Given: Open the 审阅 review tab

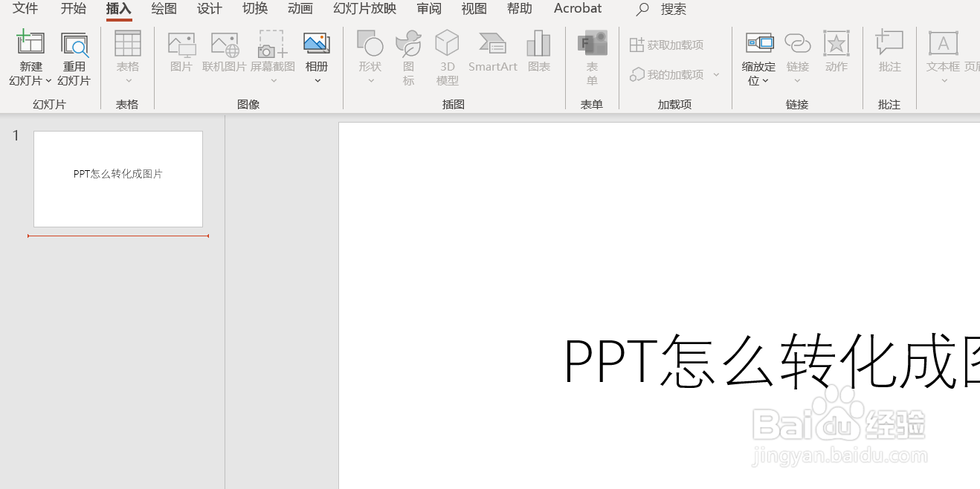Looking at the screenshot, I should 429,9.
